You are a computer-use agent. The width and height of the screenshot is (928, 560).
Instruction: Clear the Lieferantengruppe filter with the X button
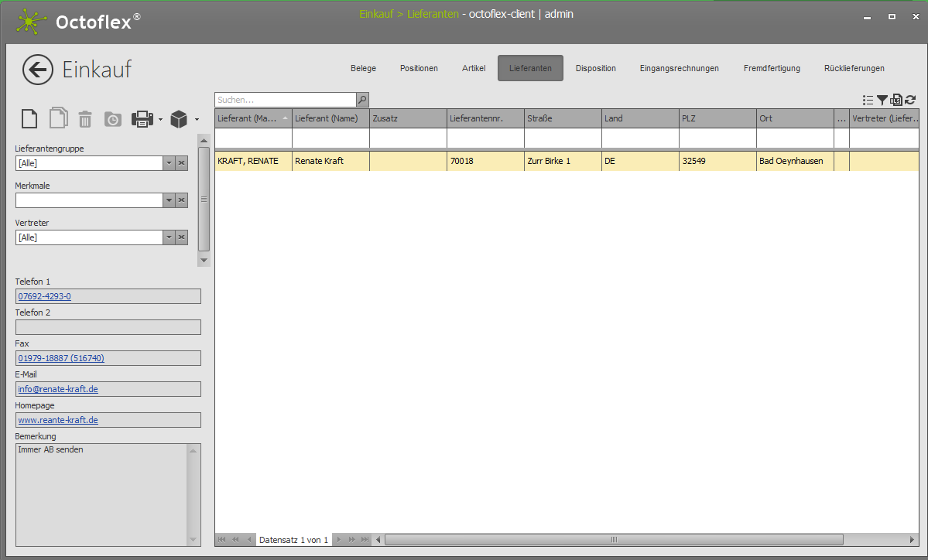[181, 163]
